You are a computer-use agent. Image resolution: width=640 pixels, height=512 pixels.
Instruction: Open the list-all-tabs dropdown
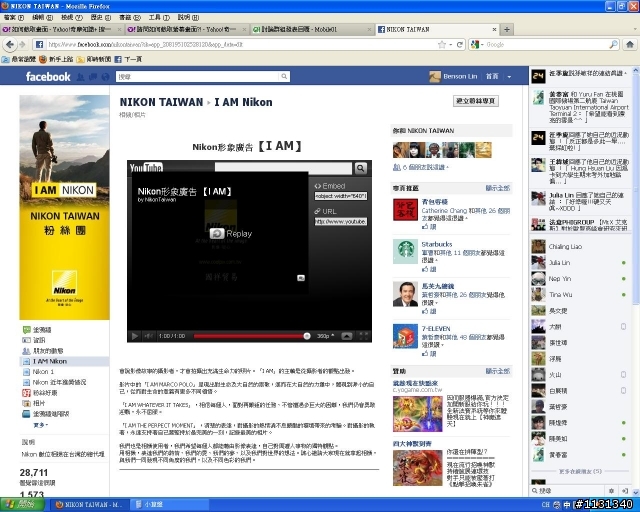(635, 29)
